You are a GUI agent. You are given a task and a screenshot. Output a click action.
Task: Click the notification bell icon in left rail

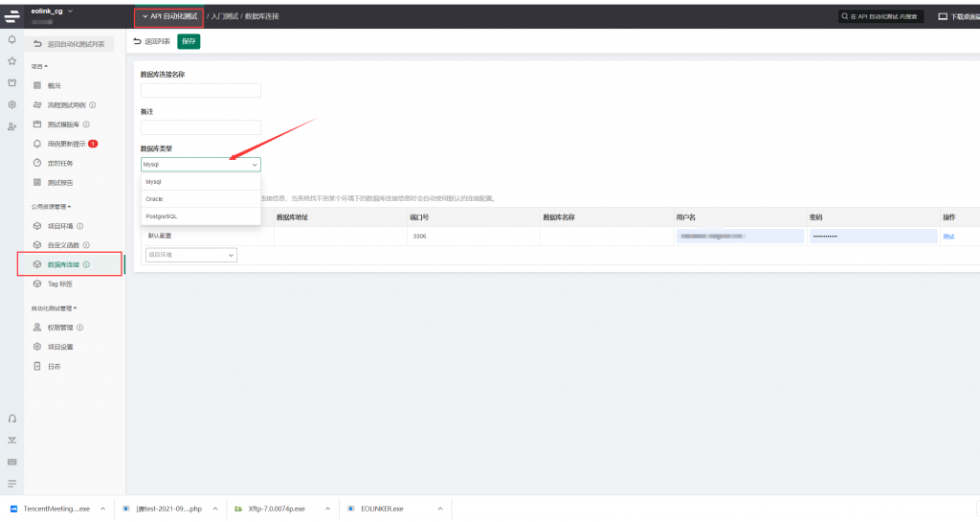11,39
